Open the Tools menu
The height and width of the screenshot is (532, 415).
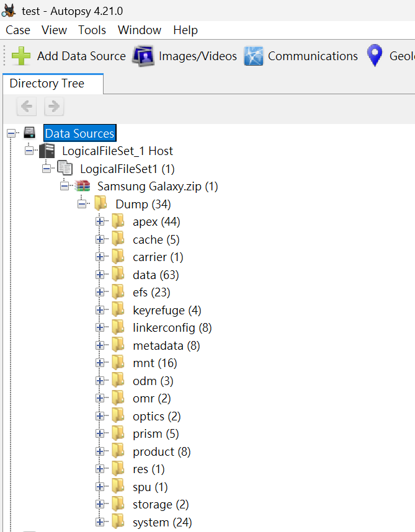click(92, 30)
